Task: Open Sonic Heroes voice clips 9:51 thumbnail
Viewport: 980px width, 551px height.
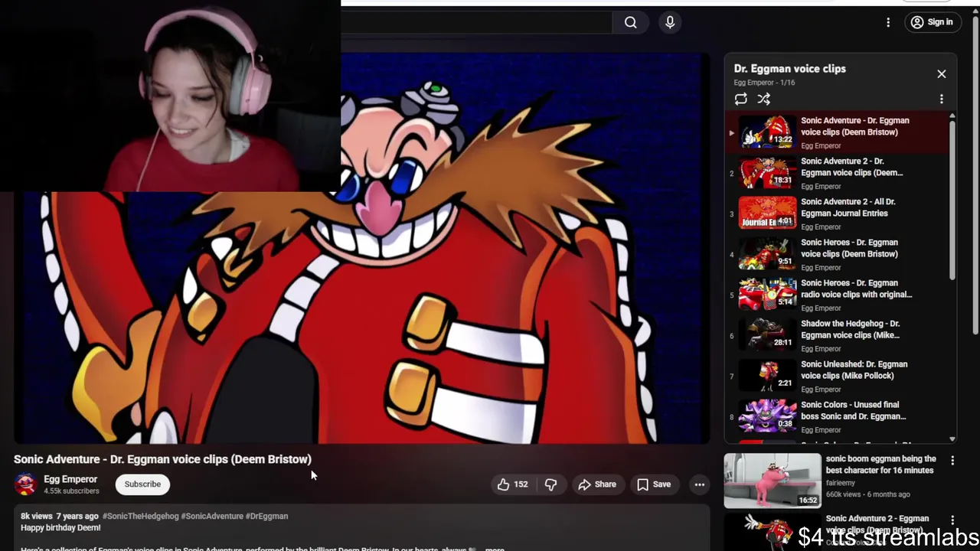Action: pos(767,254)
